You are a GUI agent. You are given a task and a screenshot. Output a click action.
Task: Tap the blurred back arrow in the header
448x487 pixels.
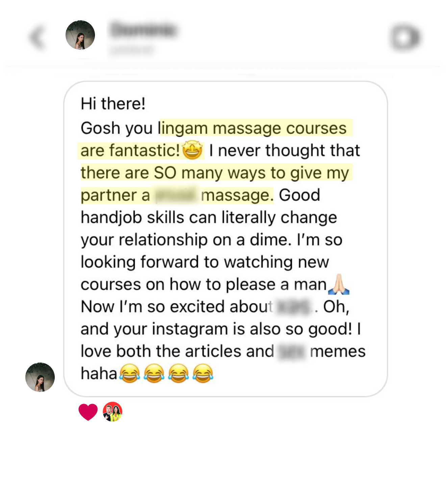point(37,37)
